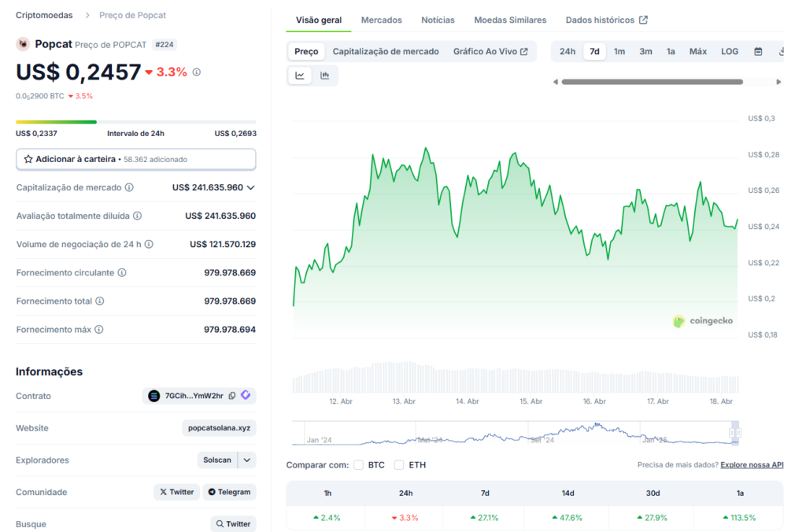This screenshot has width=806, height=532.
Task: Show info for Avaliação totalmente diluída
Action: (x=137, y=216)
